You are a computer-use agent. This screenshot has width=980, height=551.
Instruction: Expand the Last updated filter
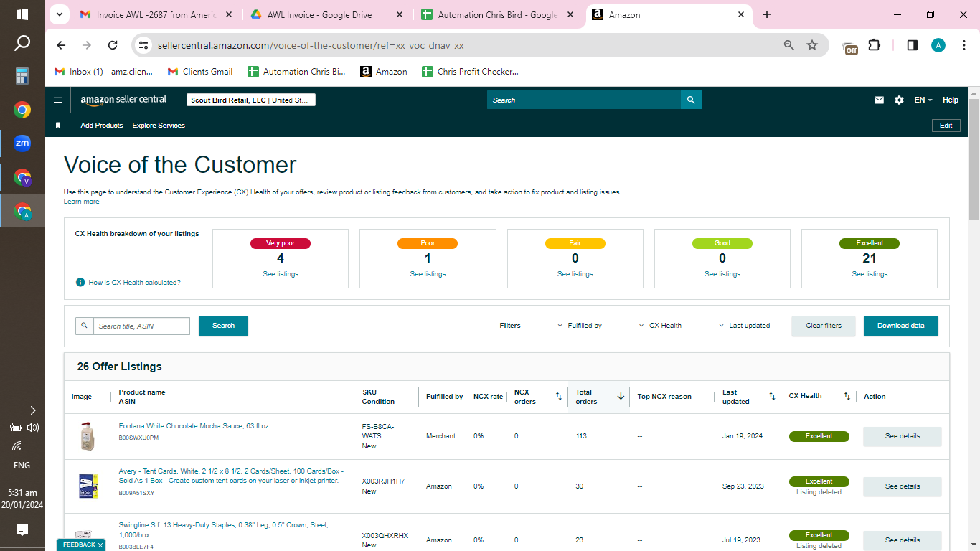(x=744, y=326)
